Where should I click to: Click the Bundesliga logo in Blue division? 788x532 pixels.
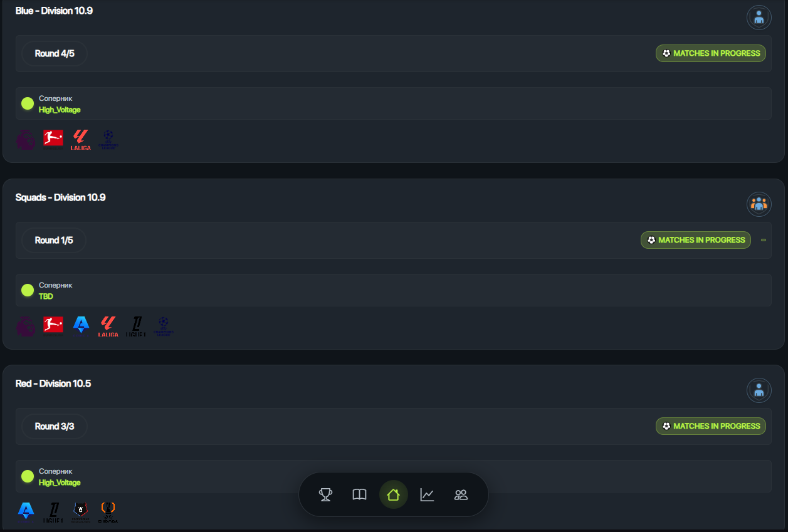tap(53, 138)
